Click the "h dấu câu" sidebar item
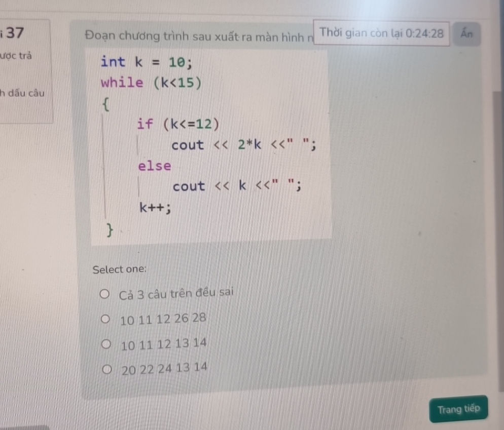 [x=22, y=93]
